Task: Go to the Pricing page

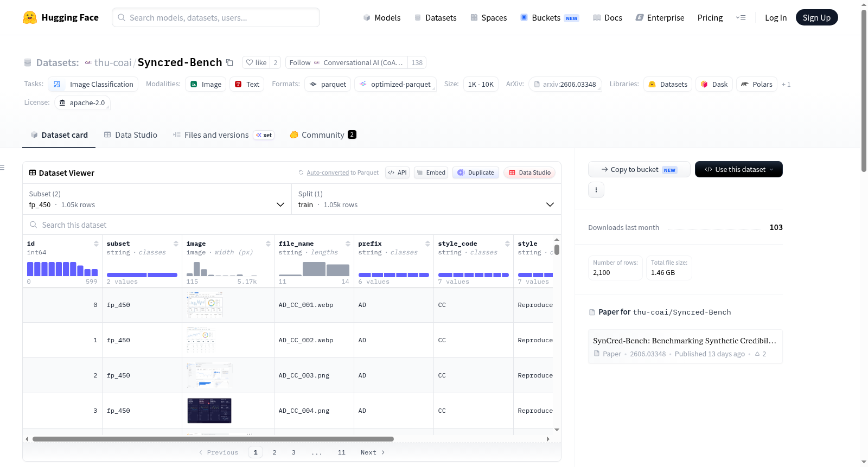Action: (x=710, y=17)
